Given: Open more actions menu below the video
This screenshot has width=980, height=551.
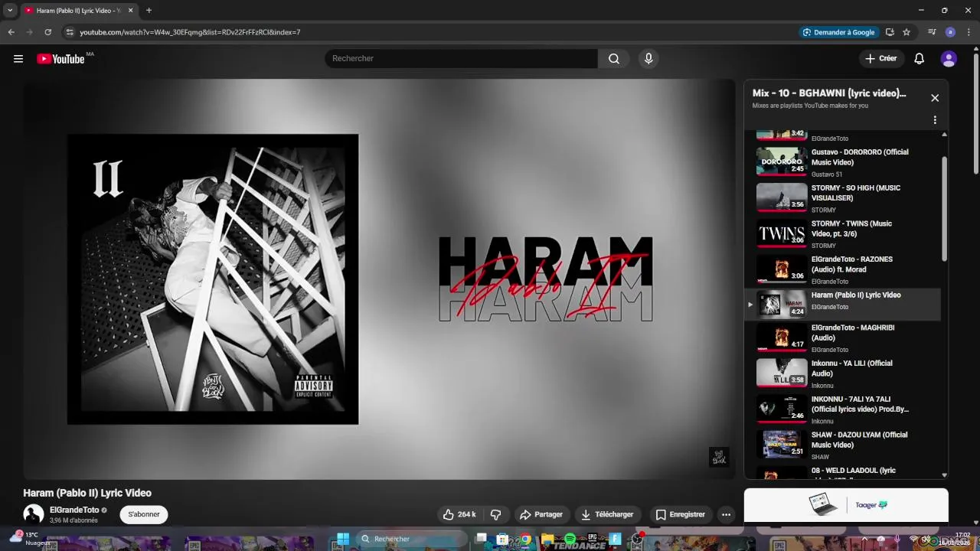Looking at the screenshot, I should pyautogui.click(x=726, y=514).
